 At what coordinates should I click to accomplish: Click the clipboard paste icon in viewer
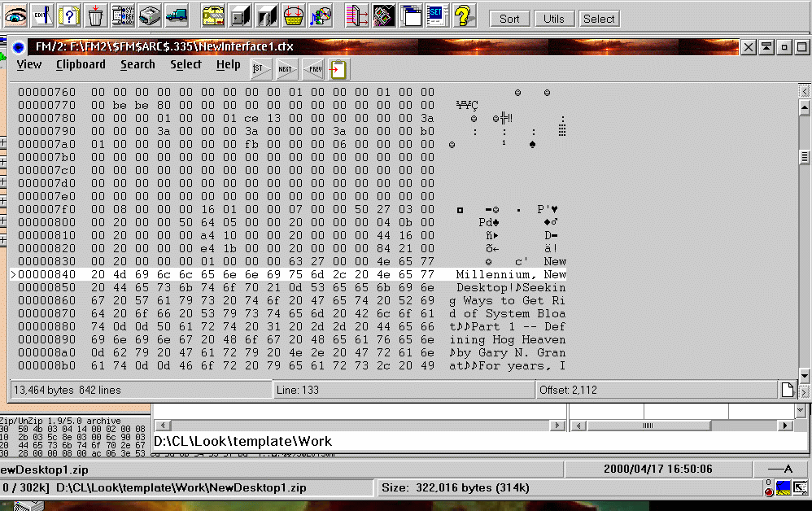coord(338,69)
